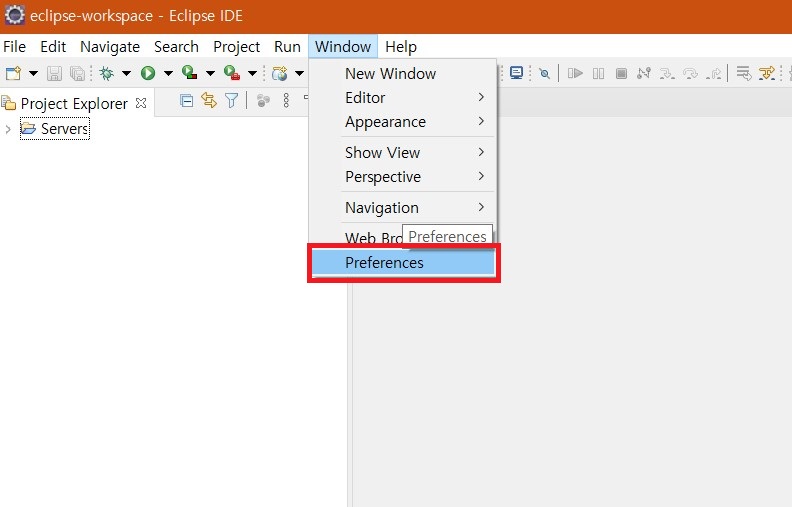The height and width of the screenshot is (507, 792).
Task: Open the File menu
Action: [x=14, y=46]
